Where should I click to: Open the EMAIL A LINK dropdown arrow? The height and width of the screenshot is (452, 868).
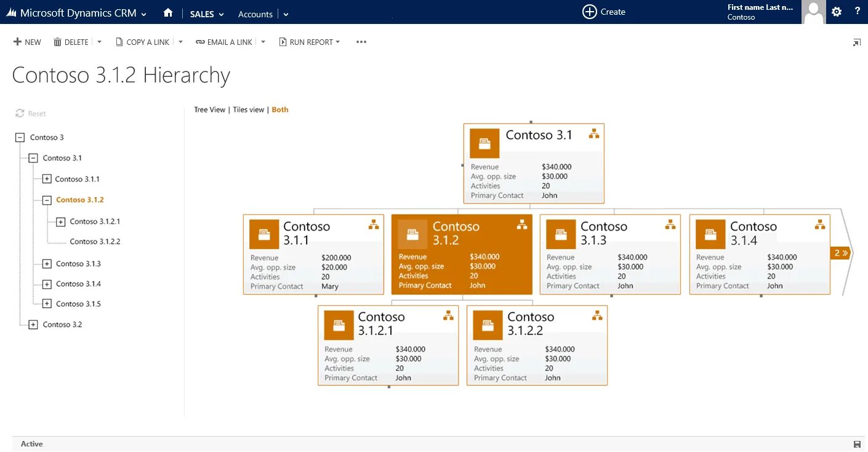click(x=263, y=42)
